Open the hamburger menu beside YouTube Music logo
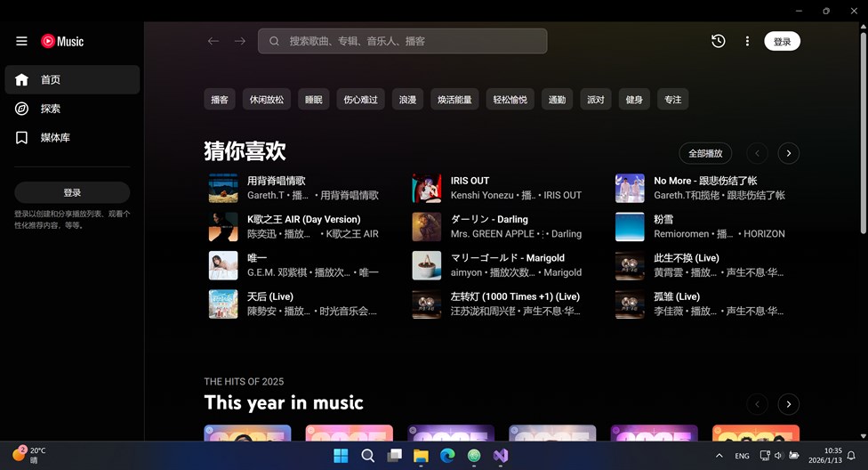Image resolution: width=868 pixels, height=470 pixels. tap(21, 41)
